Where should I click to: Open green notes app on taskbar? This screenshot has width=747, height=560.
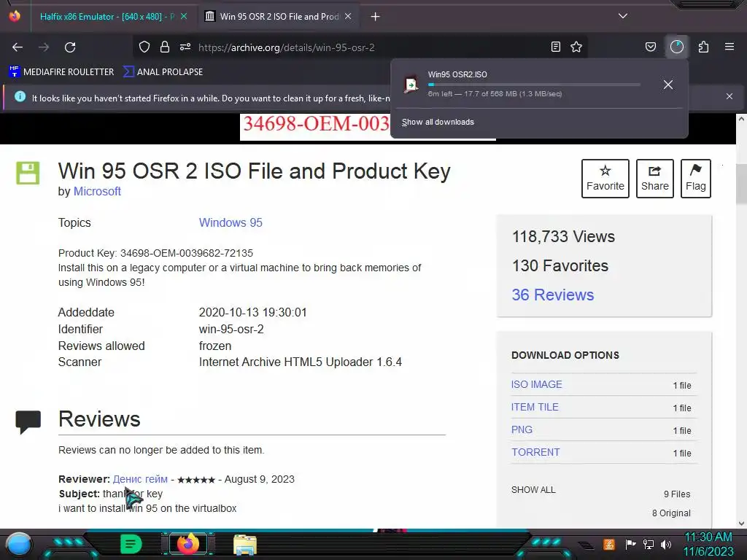click(x=131, y=544)
